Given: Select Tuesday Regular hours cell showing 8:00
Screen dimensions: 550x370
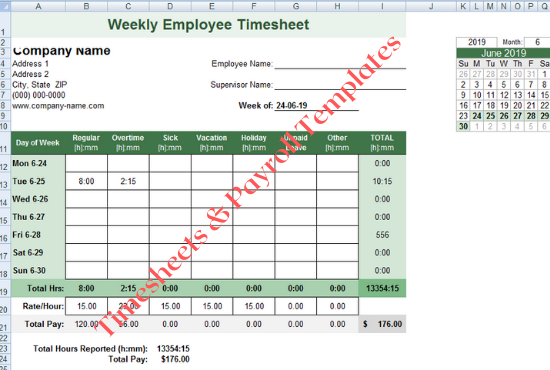Looking at the screenshot, I should (86, 181).
